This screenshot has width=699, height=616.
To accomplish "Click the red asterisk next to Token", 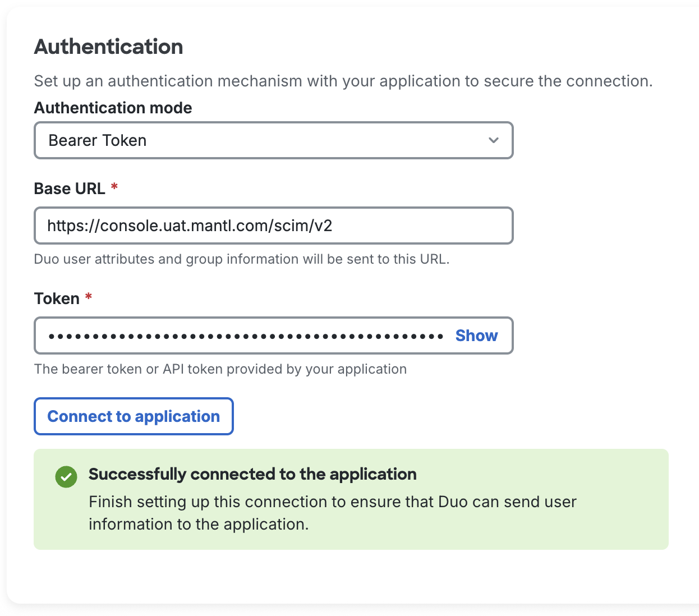I will click(x=89, y=297).
